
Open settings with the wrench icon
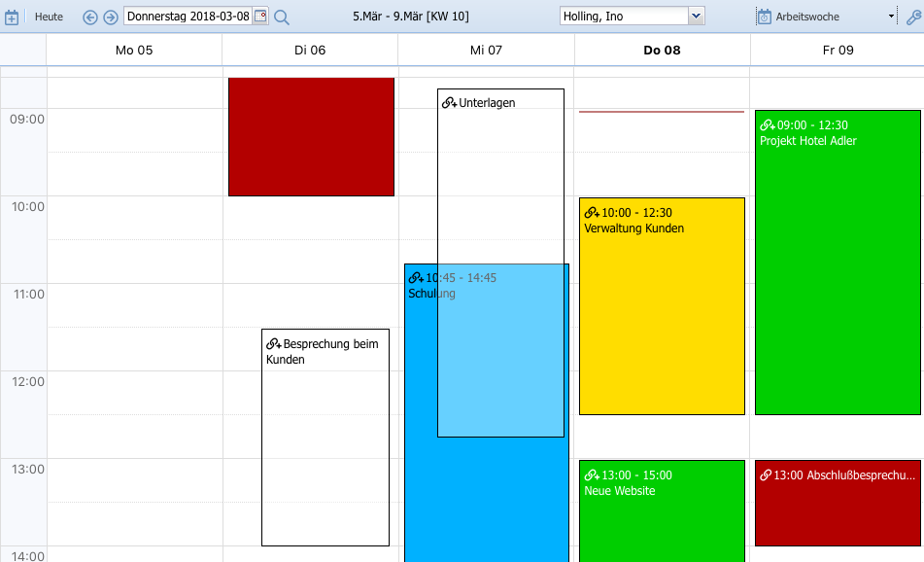pos(912,17)
